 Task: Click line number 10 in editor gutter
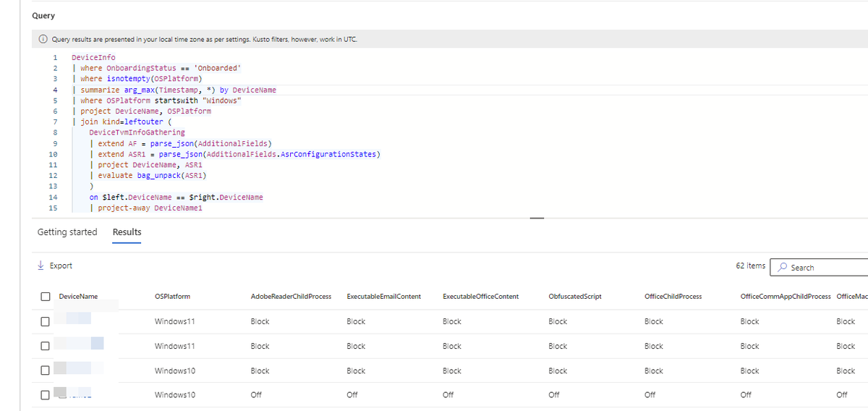pyautogui.click(x=52, y=154)
